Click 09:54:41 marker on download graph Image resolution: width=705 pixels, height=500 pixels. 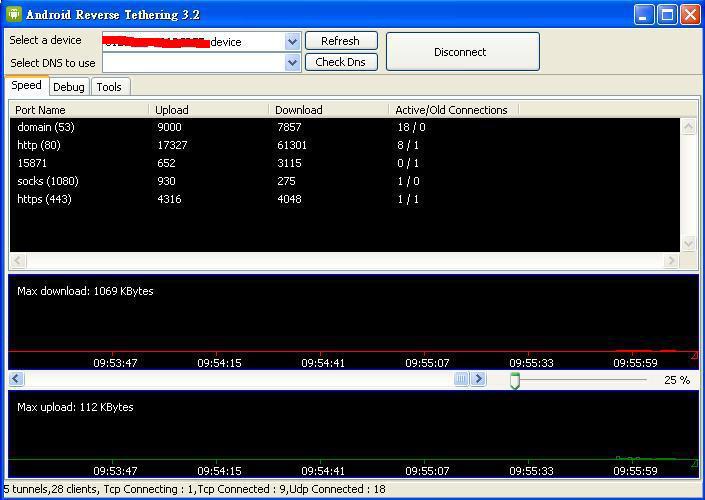pos(323,363)
